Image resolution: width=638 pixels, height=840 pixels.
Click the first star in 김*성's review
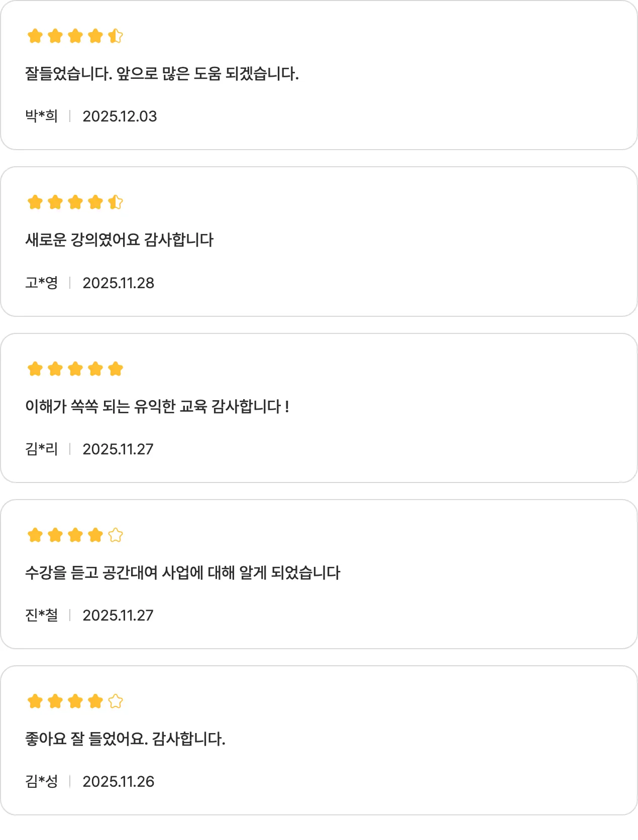point(35,701)
